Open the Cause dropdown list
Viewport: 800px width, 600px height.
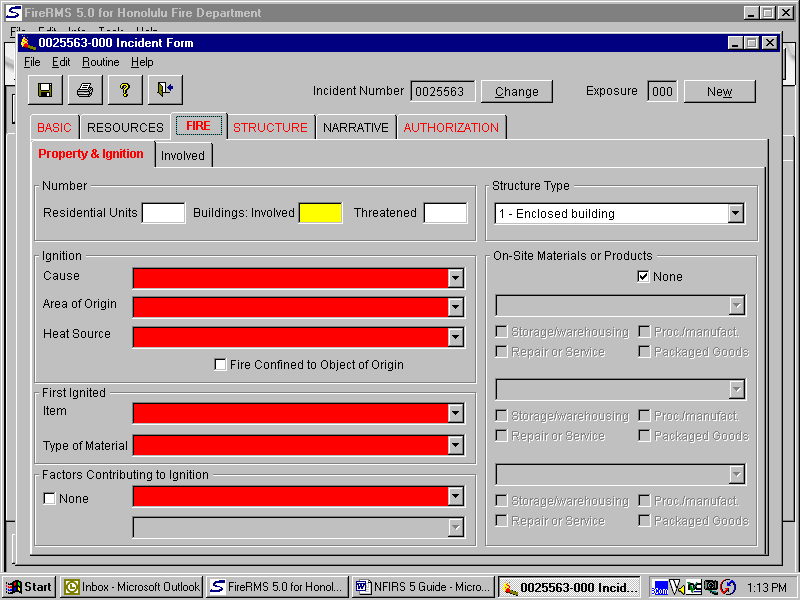pyautogui.click(x=455, y=278)
